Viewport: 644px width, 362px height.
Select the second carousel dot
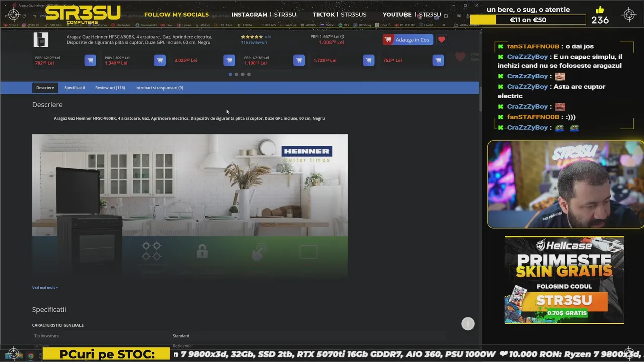tap(236, 74)
